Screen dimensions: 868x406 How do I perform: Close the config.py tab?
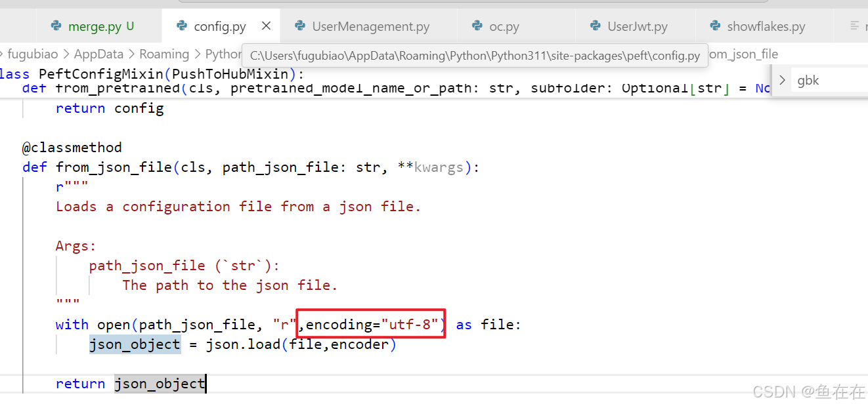[x=266, y=26]
